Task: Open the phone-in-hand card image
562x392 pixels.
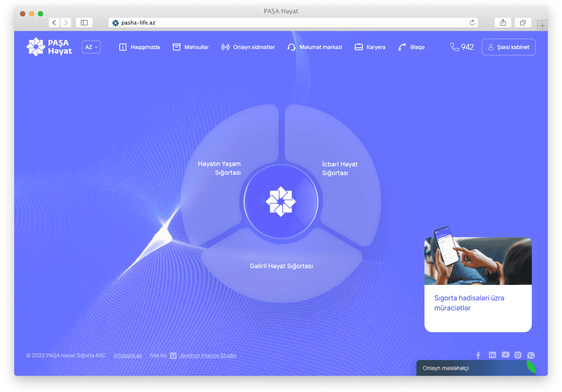Action: [478, 257]
